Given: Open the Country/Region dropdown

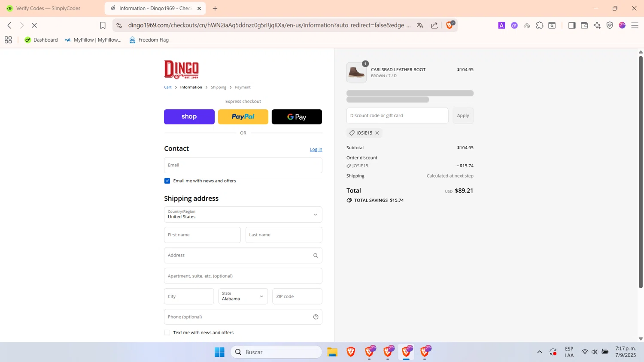Looking at the screenshot, I should (243, 214).
